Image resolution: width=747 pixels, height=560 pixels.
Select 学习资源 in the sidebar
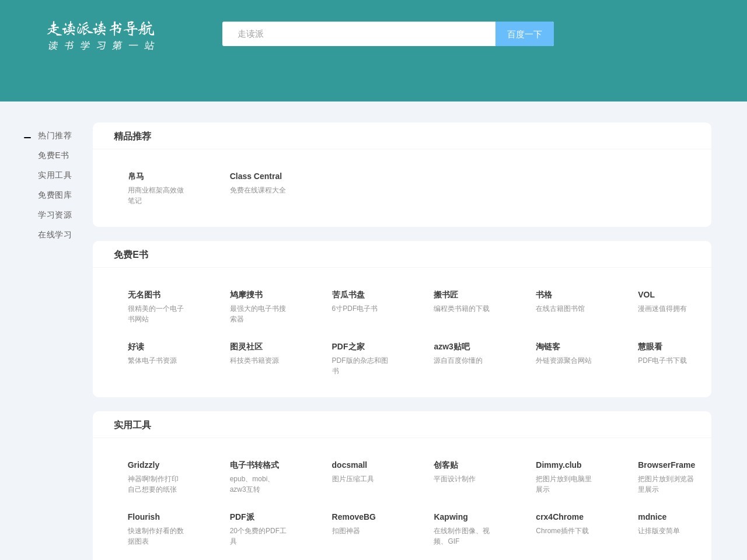click(x=55, y=215)
